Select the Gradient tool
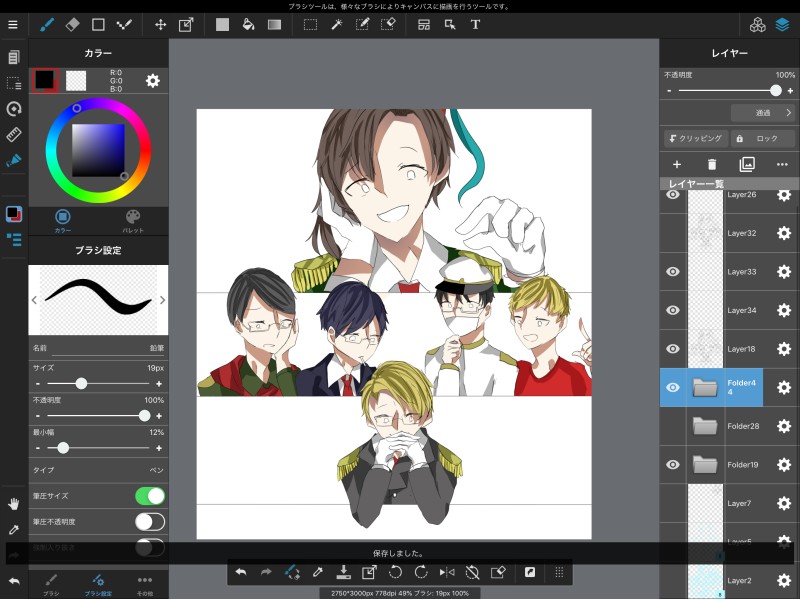 274,24
